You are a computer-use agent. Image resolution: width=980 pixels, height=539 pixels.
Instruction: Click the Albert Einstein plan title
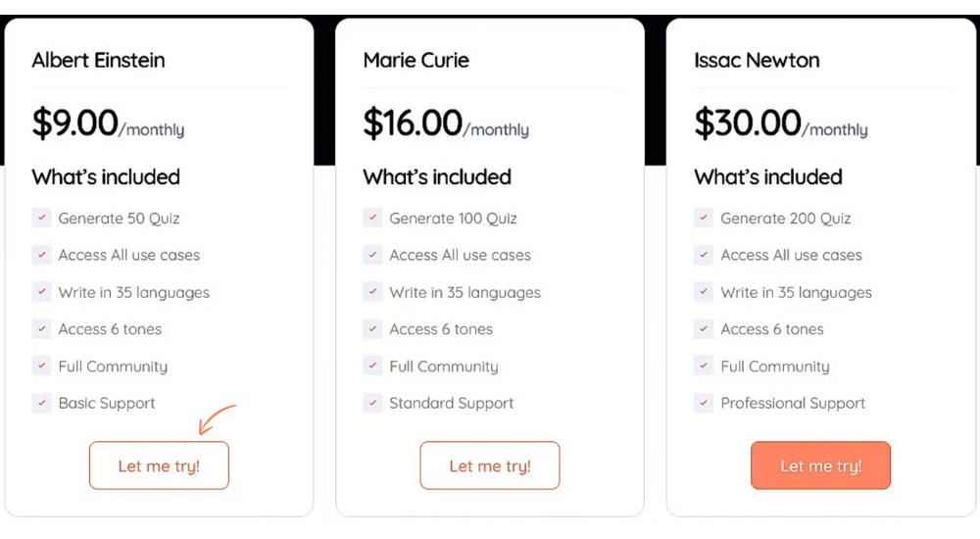tap(99, 60)
